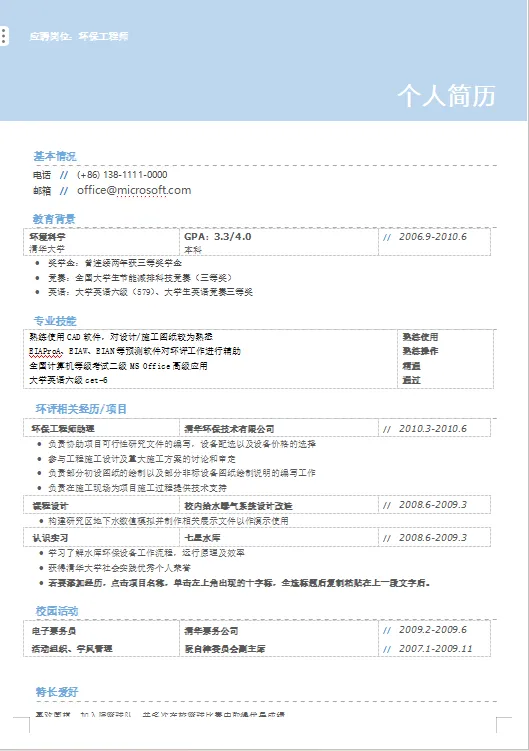Screen dimensions: 529x751
Task: Click the 校内给水曝气系统设计改造 cell
Action: coord(238,506)
